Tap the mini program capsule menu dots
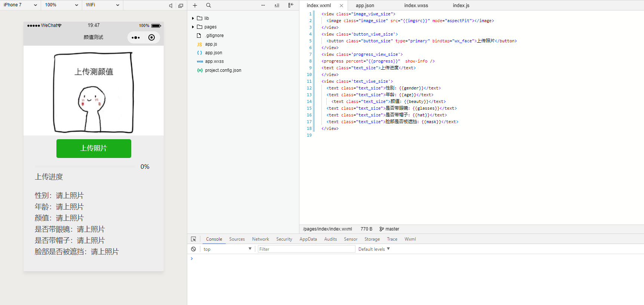Image resolution: width=644 pixels, height=305 pixels. coord(136,37)
